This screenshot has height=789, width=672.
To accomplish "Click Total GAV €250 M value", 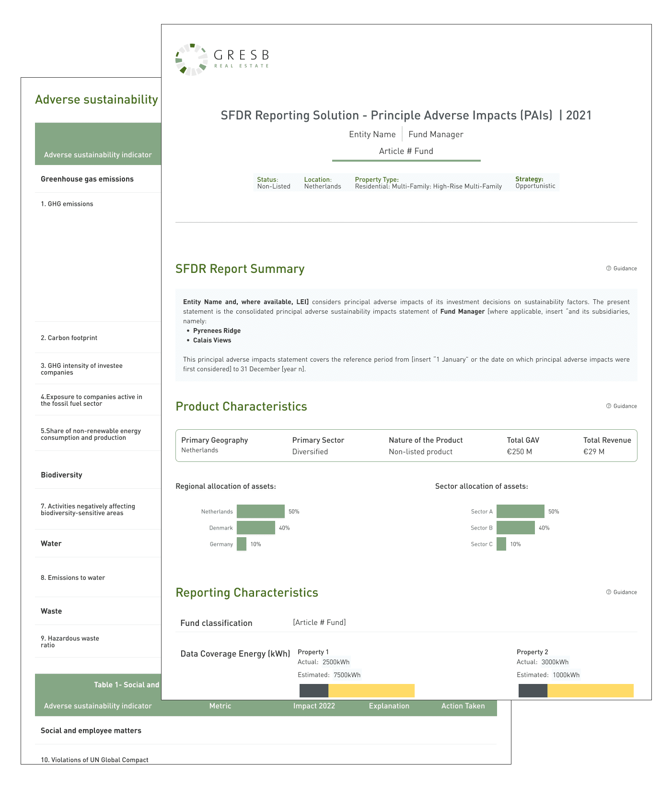I will click(519, 452).
